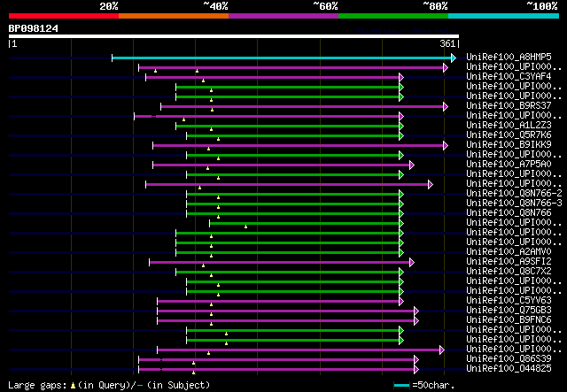
Task: Click the green arrowhead ending the Q5R7K6 bar
Action: point(401,136)
